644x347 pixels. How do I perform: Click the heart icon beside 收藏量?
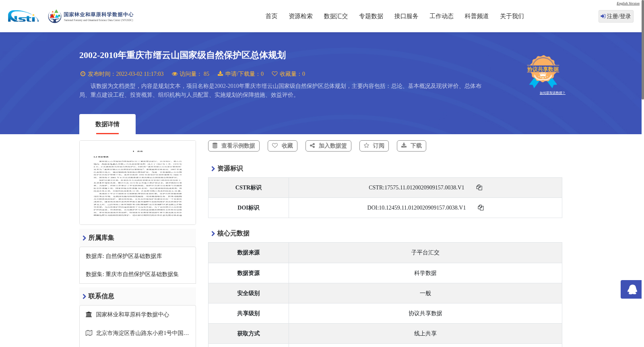(275, 74)
